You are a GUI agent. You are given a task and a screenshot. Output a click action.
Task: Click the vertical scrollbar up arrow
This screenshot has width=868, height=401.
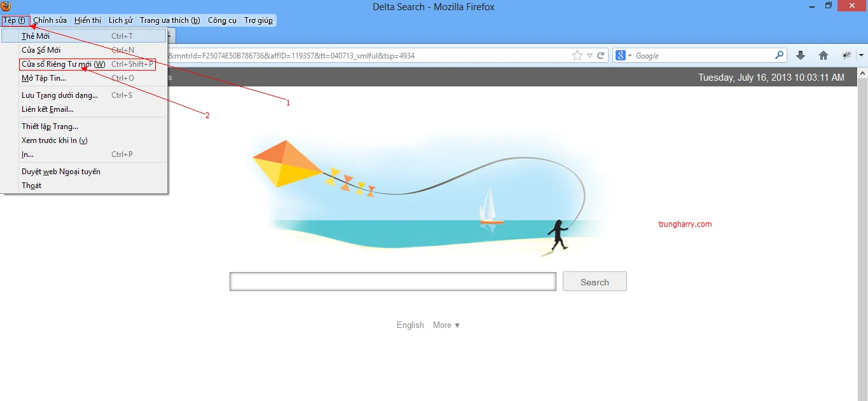[x=863, y=73]
